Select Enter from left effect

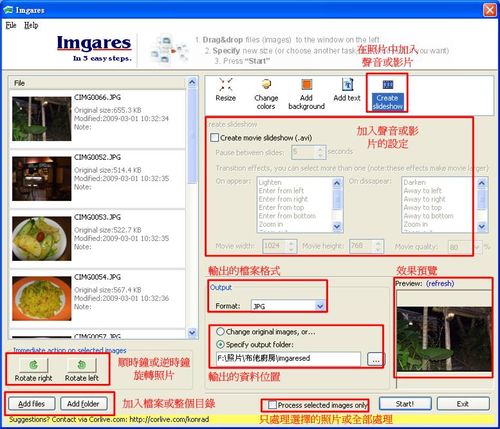[281, 191]
